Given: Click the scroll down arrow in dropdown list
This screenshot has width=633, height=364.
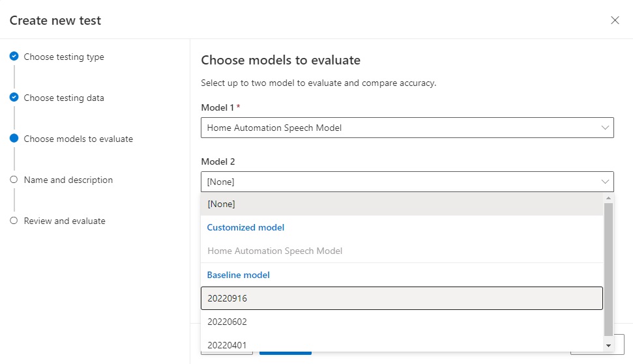Looking at the screenshot, I should (x=609, y=346).
